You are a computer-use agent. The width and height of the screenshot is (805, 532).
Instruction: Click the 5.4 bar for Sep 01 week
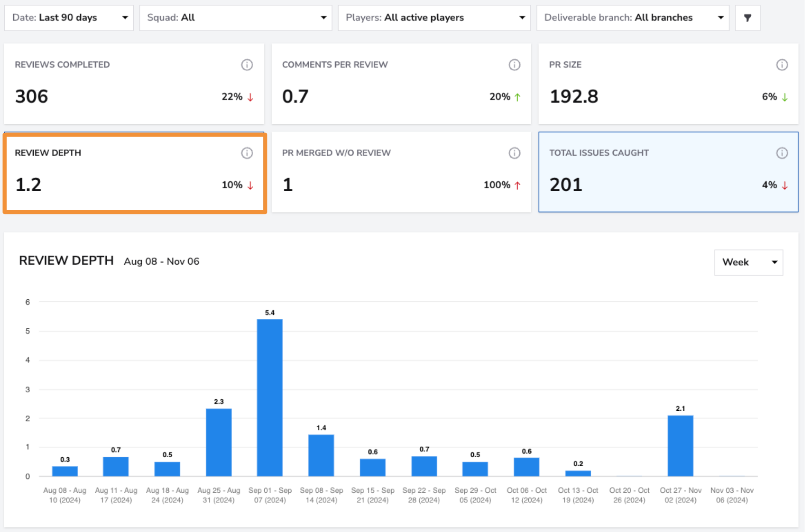[x=269, y=398]
